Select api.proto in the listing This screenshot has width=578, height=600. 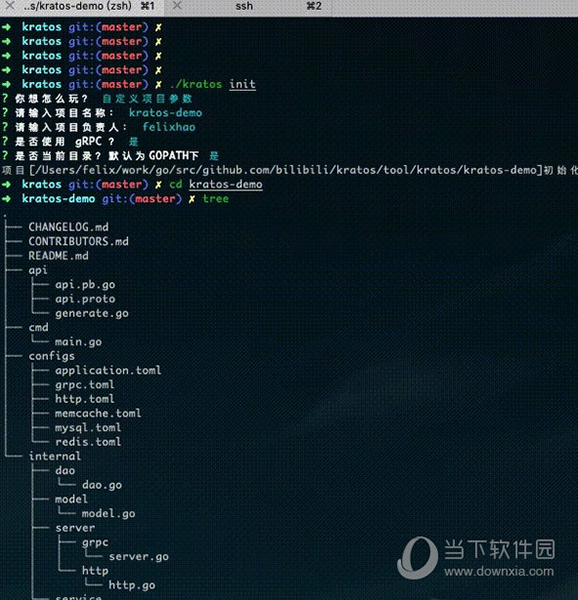tap(85, 299)
